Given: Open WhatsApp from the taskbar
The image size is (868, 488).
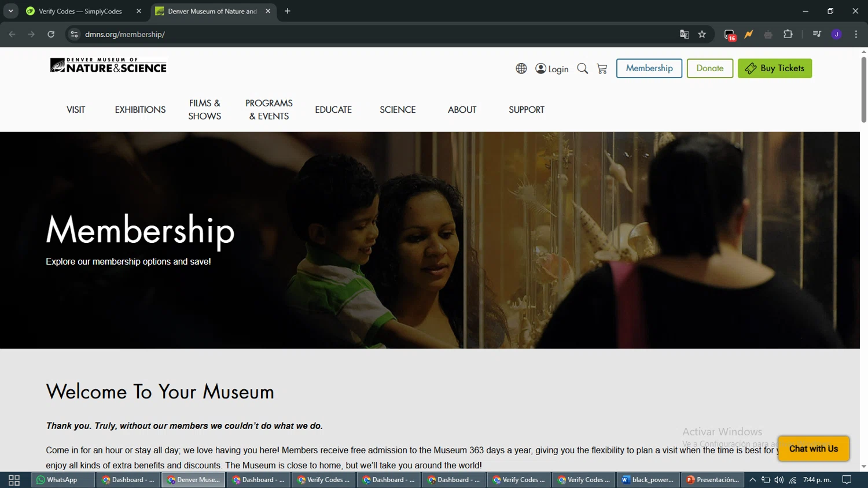Looking at the screenshot, I should point(62,480).
